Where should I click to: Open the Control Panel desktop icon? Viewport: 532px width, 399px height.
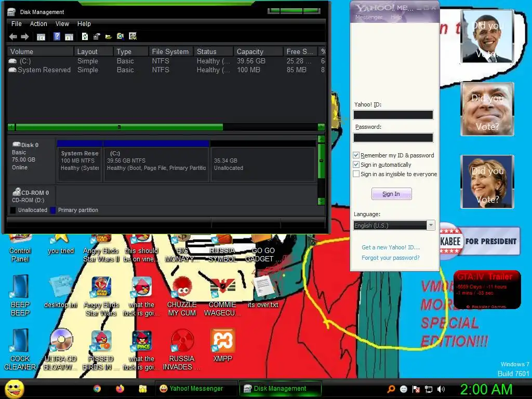pos(20,248)
